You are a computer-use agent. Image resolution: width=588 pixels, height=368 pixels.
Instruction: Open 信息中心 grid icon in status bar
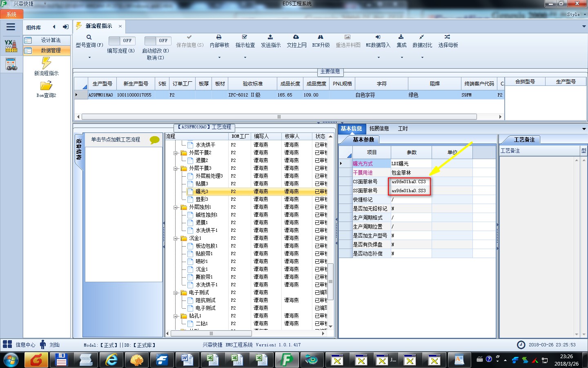[7, 344]
